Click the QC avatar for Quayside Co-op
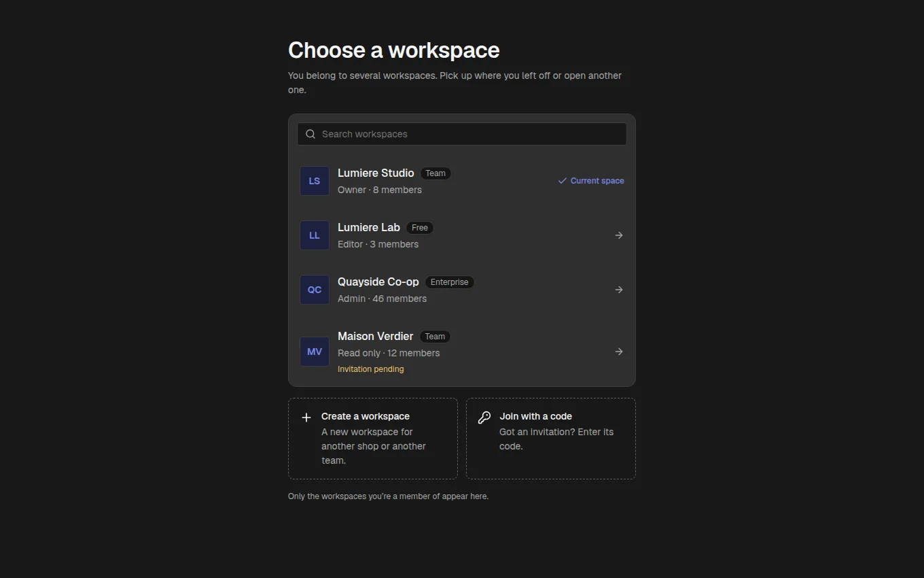Viewport: 924px width, 578px height. [315, 290]
